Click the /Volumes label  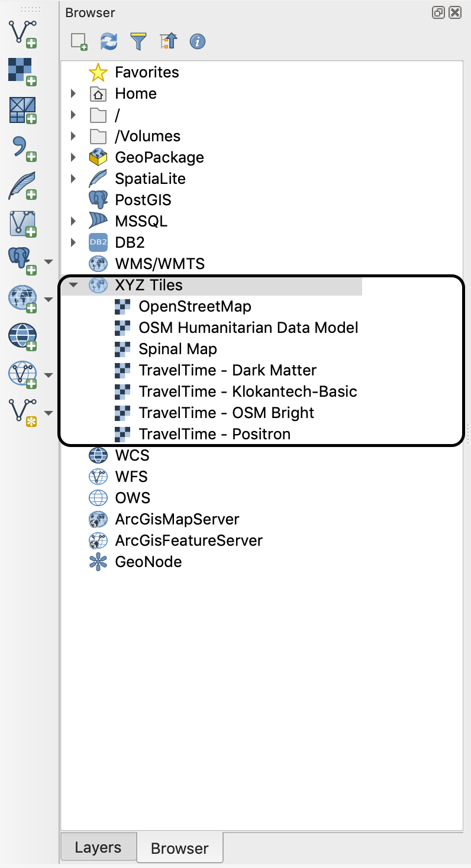coord(148,136)
